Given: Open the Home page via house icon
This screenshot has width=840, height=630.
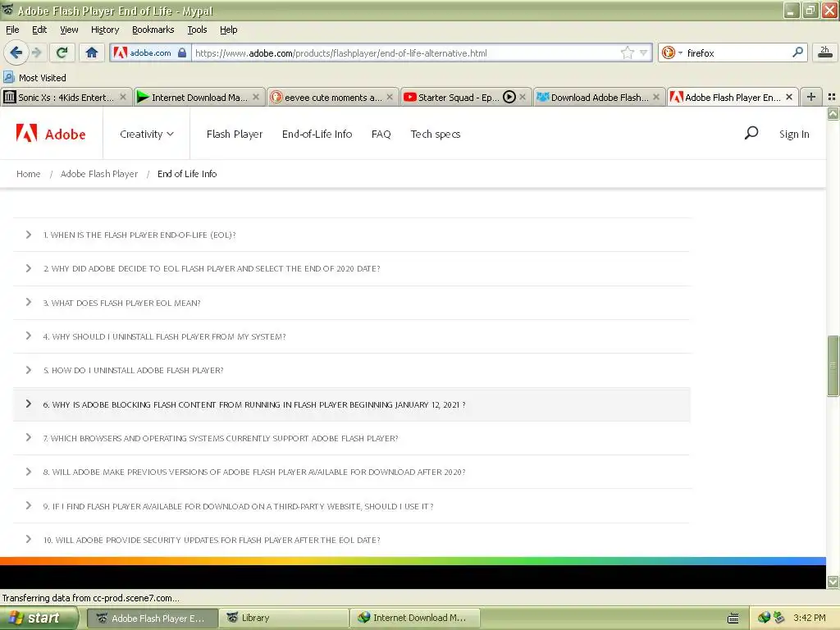Looking at the screenshot, I should tap(92, 52).
